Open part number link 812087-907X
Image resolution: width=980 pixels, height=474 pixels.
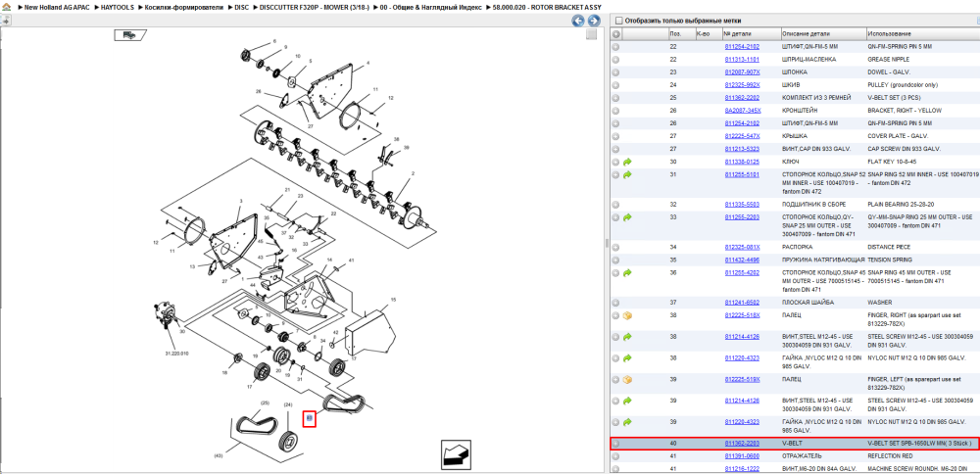pyautogui.click(x=742, y=72)
